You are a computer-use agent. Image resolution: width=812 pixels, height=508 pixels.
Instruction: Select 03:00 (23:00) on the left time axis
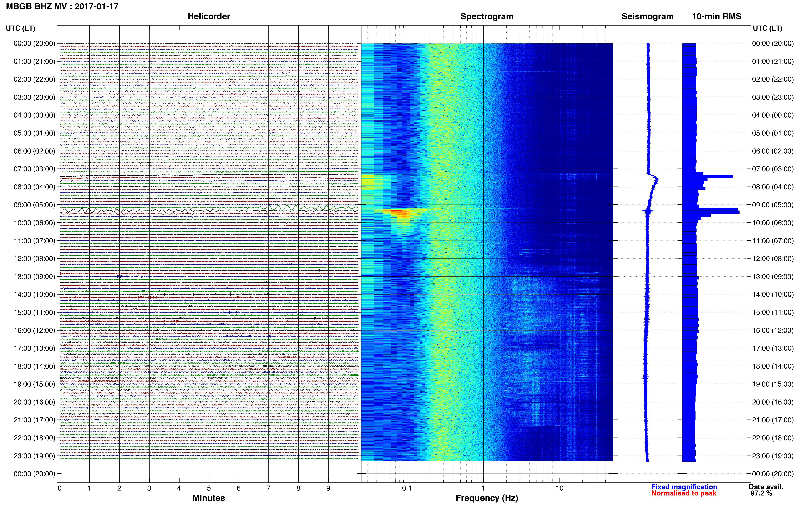coord(34,97)
